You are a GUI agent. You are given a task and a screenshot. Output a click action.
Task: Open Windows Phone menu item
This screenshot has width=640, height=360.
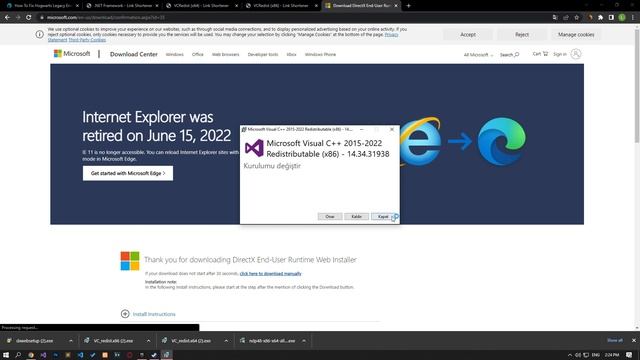coord(320,54)
